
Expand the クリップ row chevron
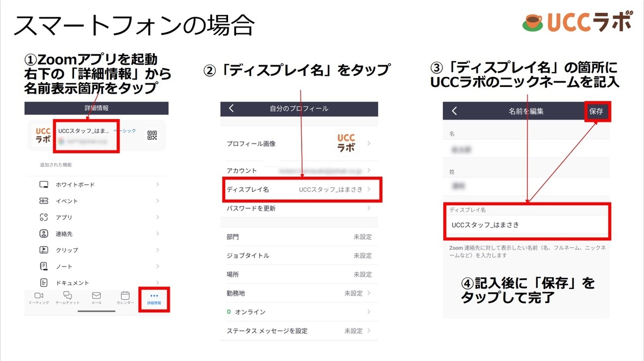[157, 250]
